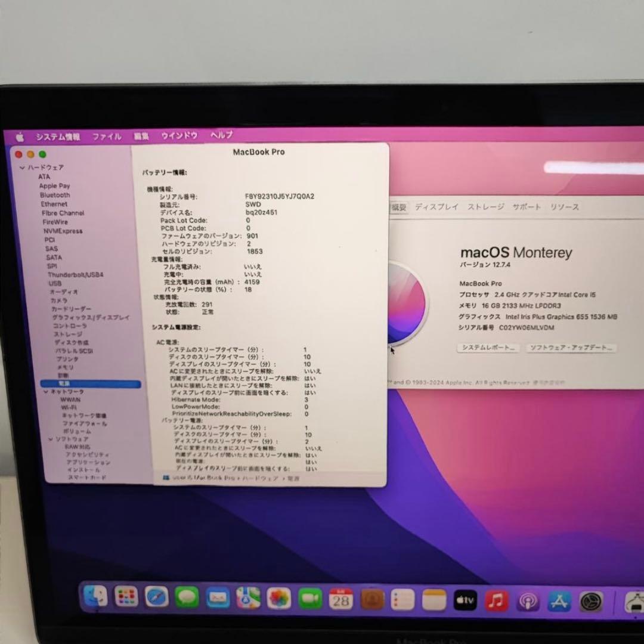Switch to ディスプレイ tab in About This Mac

pyautogui.click(x=436, y=206)
